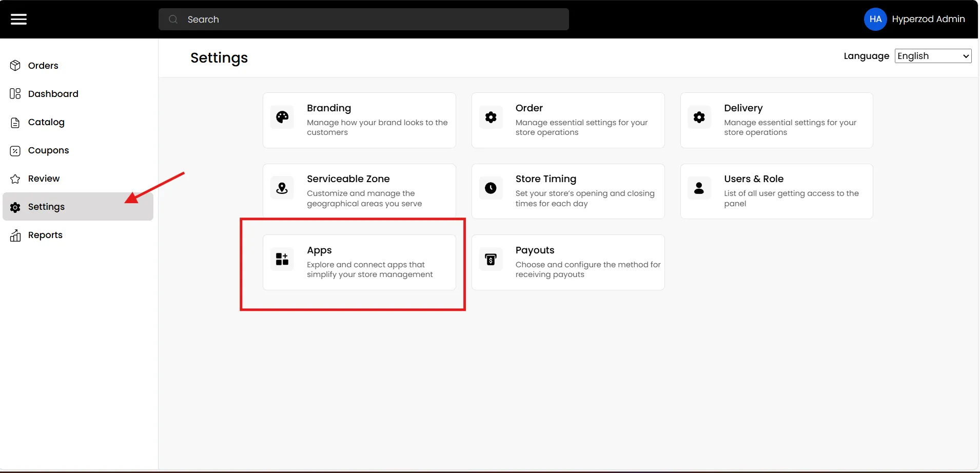Click the Coupons percent icon

click(x=15, y=150)
